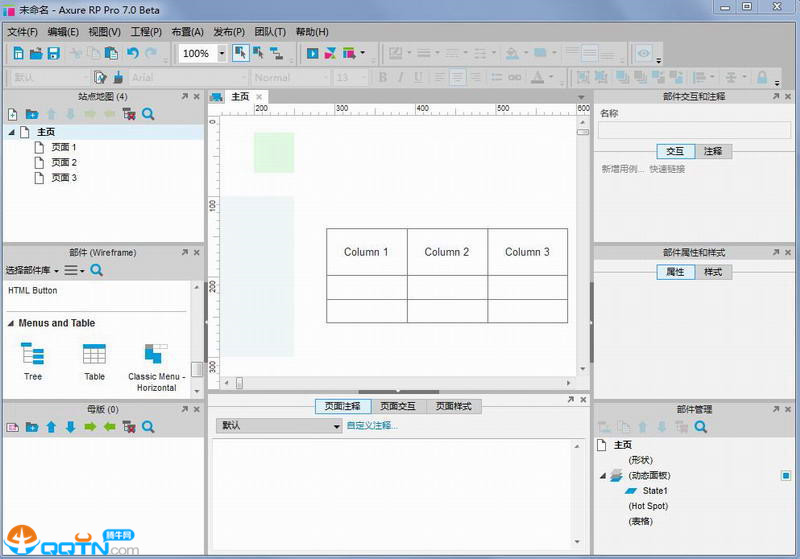Toggle the dynamic panel's visibility square

tap(786, 476)
